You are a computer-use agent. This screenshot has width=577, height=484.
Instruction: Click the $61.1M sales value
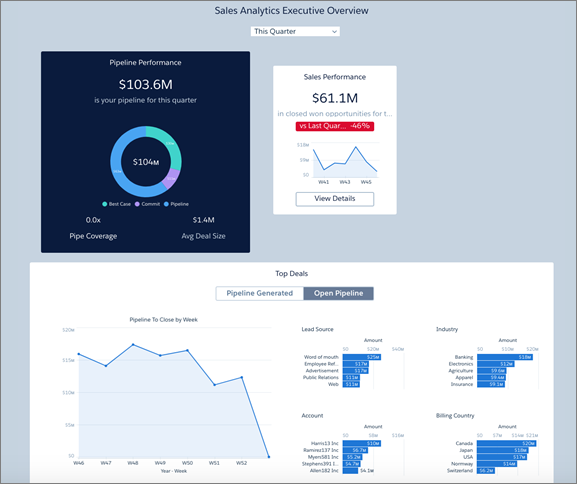tap(335, 98)
